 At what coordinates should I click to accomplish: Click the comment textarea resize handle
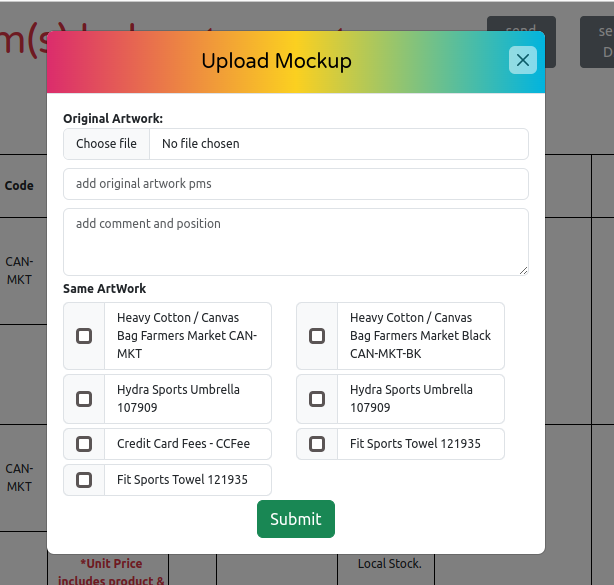click(523, 270)
